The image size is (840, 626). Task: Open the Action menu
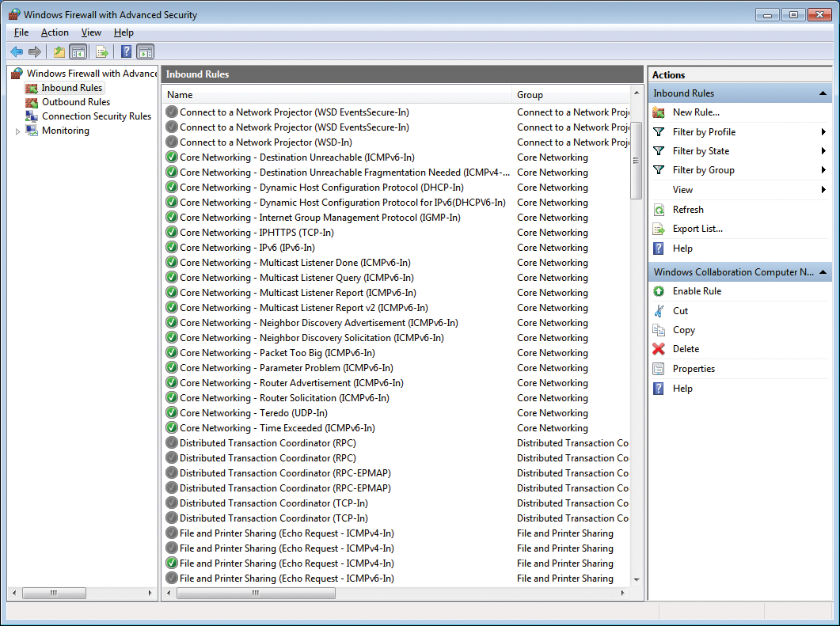click(55, 32)
